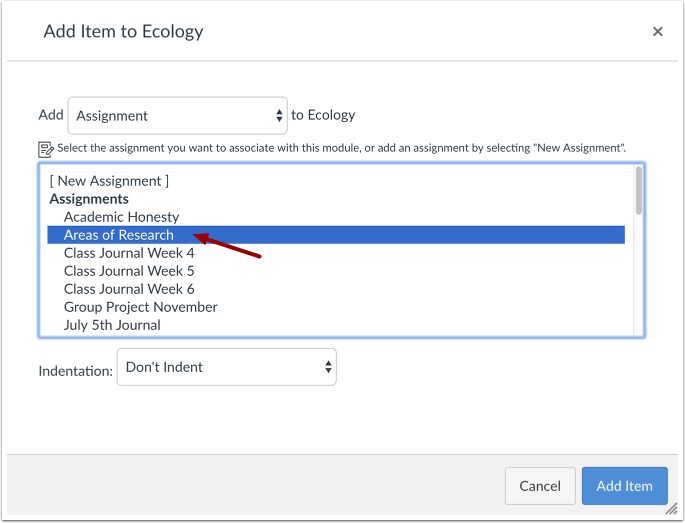
Task: Click the Assignments group header
Action: (x=89, y=199)
